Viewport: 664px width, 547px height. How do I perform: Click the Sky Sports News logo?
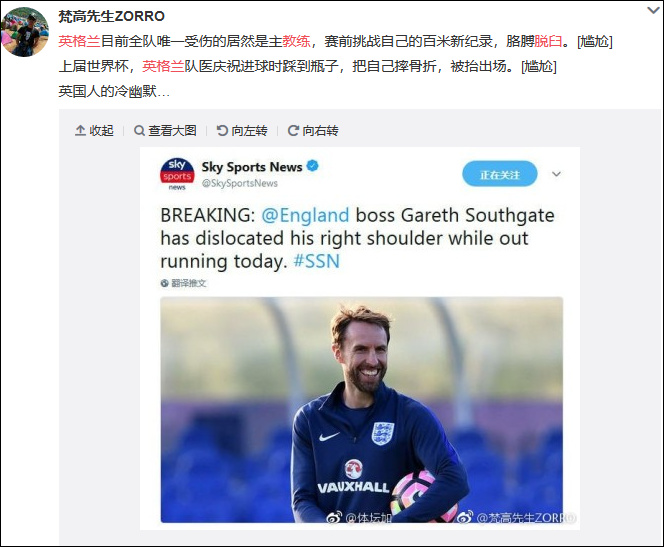click(177, 174)
